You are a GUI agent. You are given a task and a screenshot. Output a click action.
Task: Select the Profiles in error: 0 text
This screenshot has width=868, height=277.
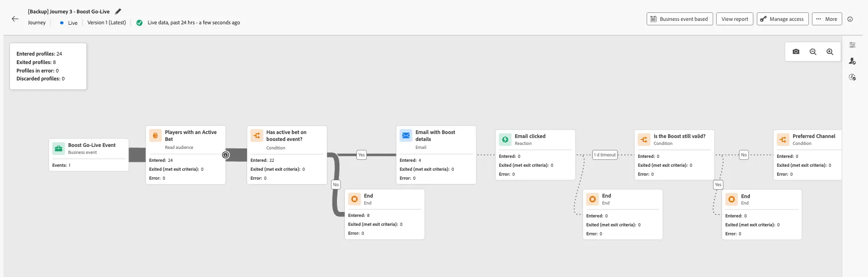pos(38,70)
